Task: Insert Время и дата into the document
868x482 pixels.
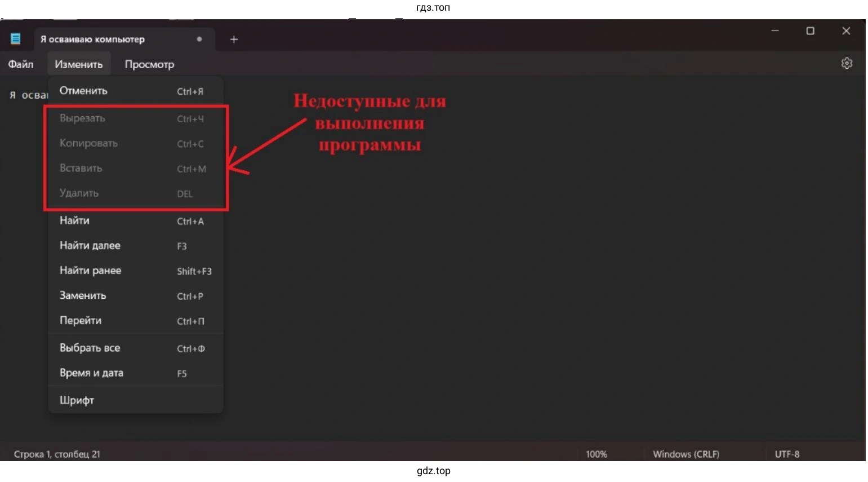Action: click(91, 373)
